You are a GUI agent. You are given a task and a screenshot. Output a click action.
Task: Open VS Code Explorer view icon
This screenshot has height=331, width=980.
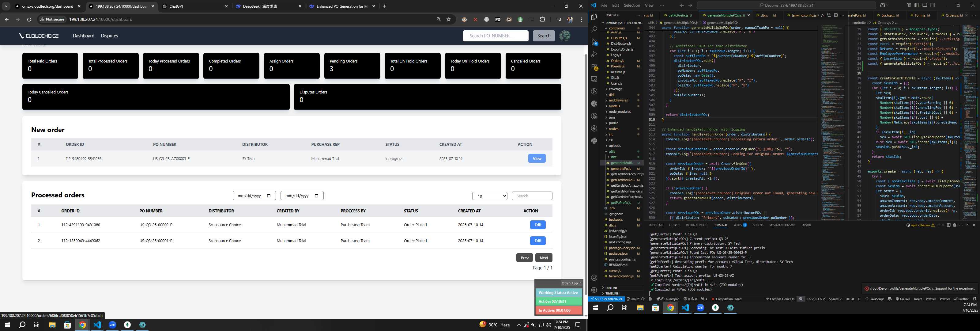[x=594, y=17]
